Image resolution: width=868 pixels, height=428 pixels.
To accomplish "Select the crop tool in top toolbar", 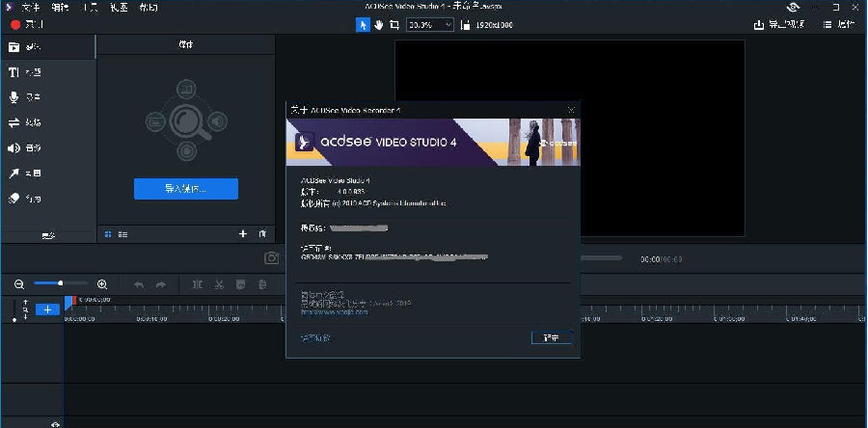I will click(x=394, y=25).
